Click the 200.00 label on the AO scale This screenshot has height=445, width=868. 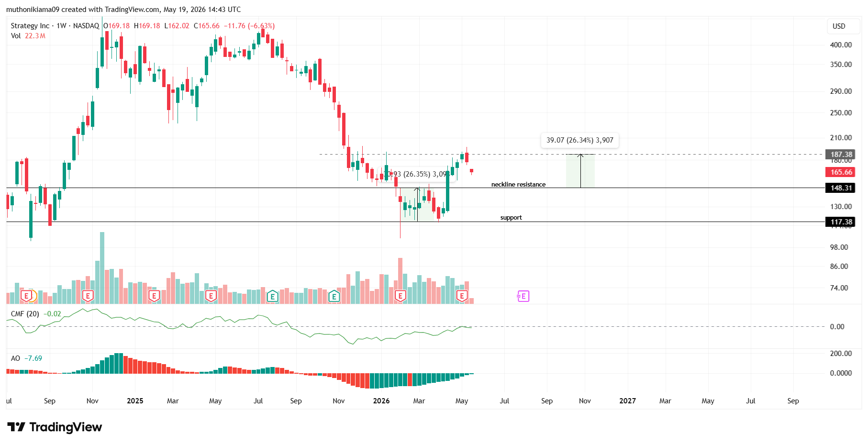pyautogui.click(x=841, y=354)
